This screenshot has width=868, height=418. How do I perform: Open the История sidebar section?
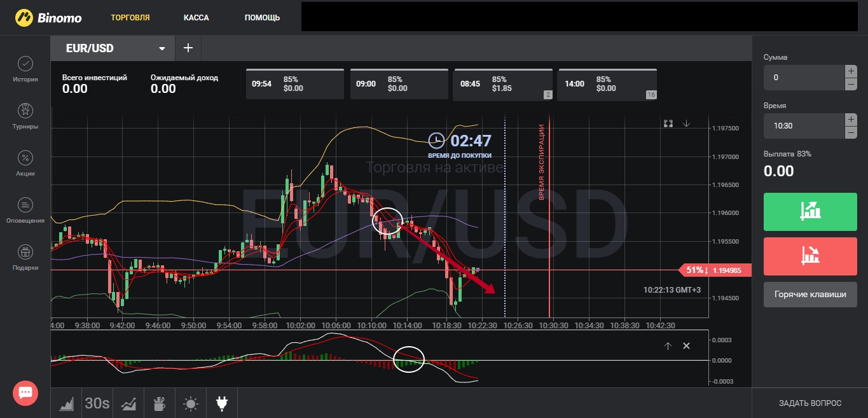25,69
